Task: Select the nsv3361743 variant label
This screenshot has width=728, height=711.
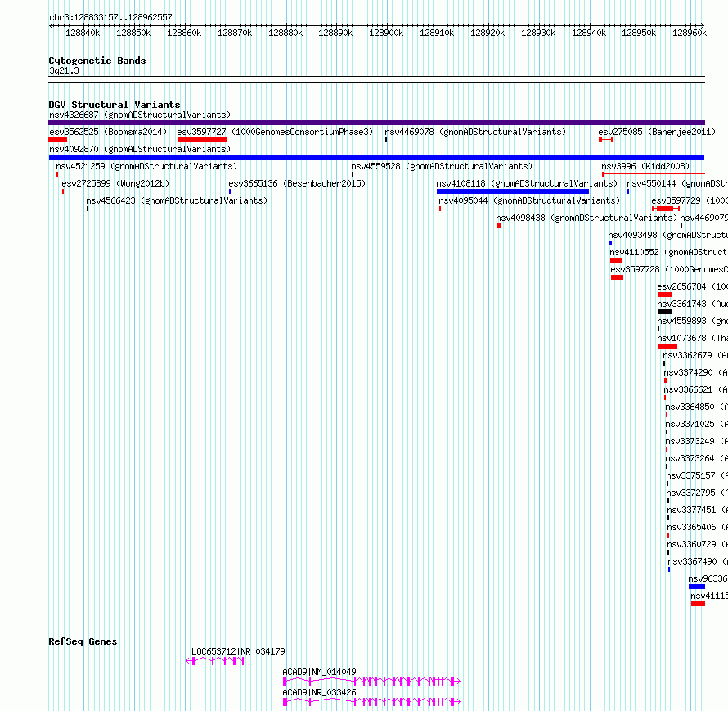Action: click(692, 304)
